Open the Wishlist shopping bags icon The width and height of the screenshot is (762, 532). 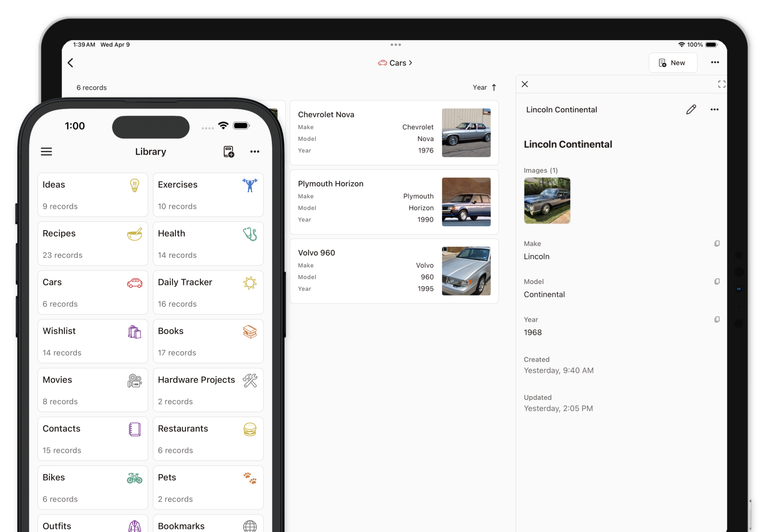tap(135, 331)
